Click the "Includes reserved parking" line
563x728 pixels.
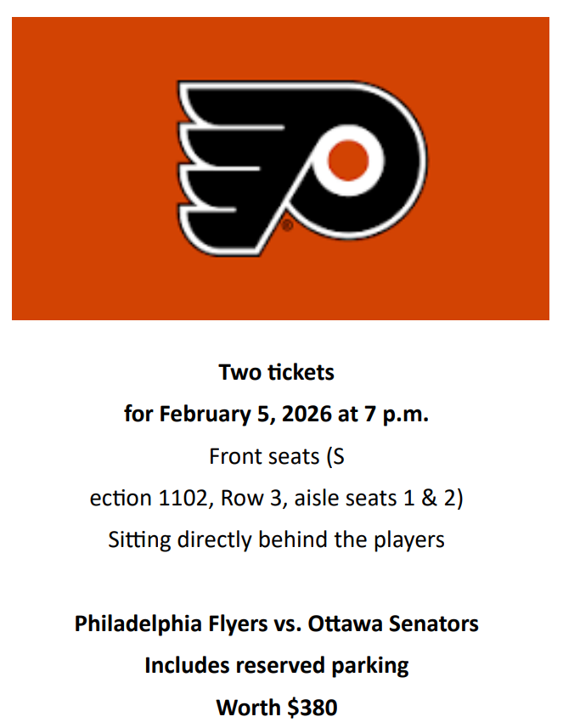(x=277, y=665)
